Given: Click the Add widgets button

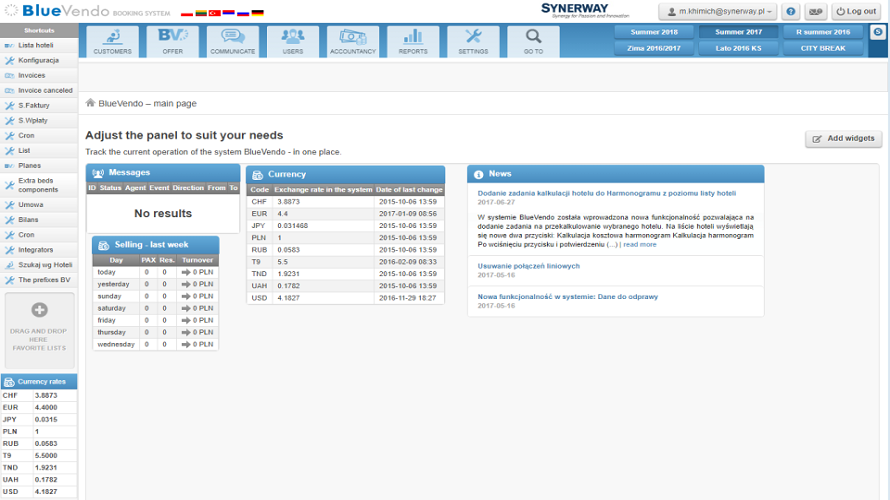Looking at the screenshot, I should (x=843, y=138).
